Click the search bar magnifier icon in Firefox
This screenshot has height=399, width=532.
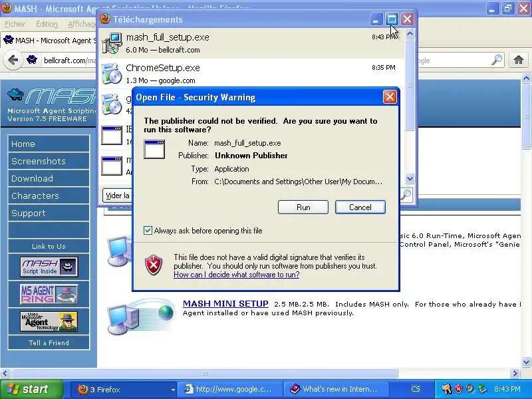pos(497,60)
